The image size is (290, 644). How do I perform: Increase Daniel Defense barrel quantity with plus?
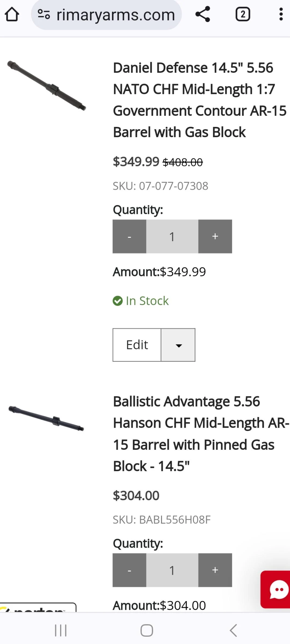(x=215, y=236)
